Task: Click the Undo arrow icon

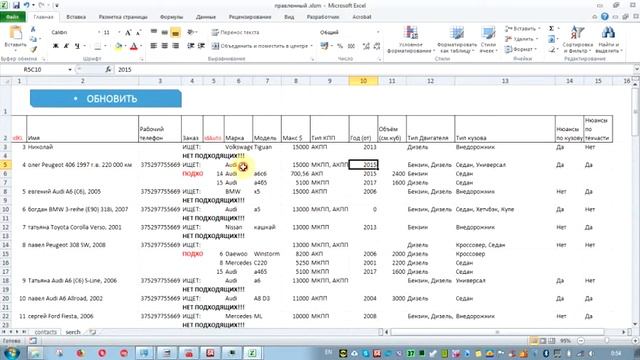Action: click(27, 5)
